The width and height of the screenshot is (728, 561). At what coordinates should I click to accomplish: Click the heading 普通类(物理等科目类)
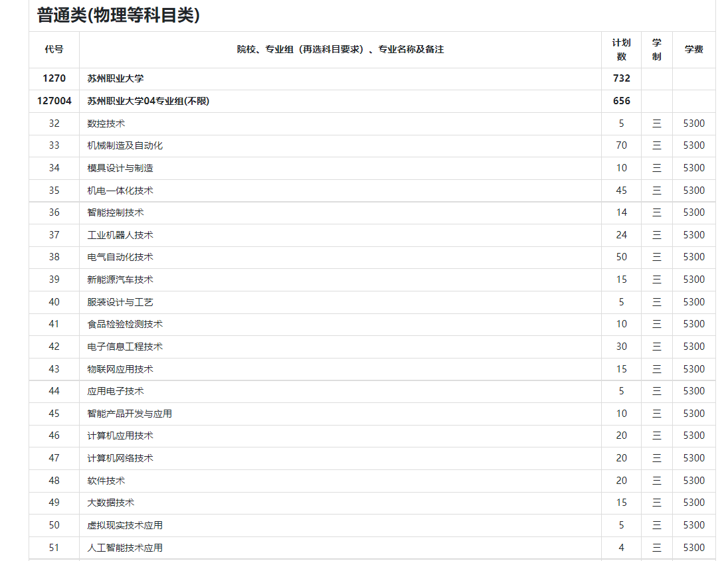pyautogui.click(x=118, y=15)
